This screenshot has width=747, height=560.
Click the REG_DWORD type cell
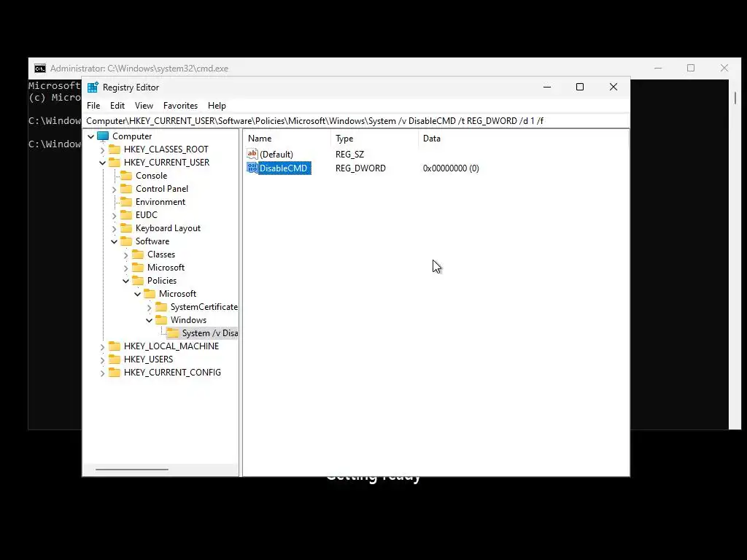point(360,168)
